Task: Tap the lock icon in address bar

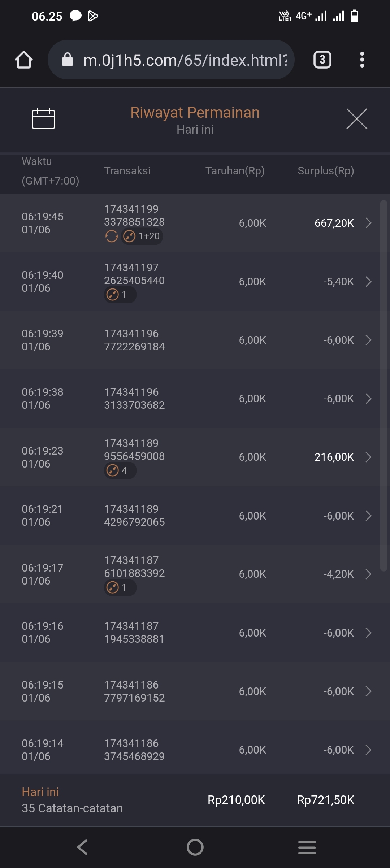Action: [x=68, y=60]
